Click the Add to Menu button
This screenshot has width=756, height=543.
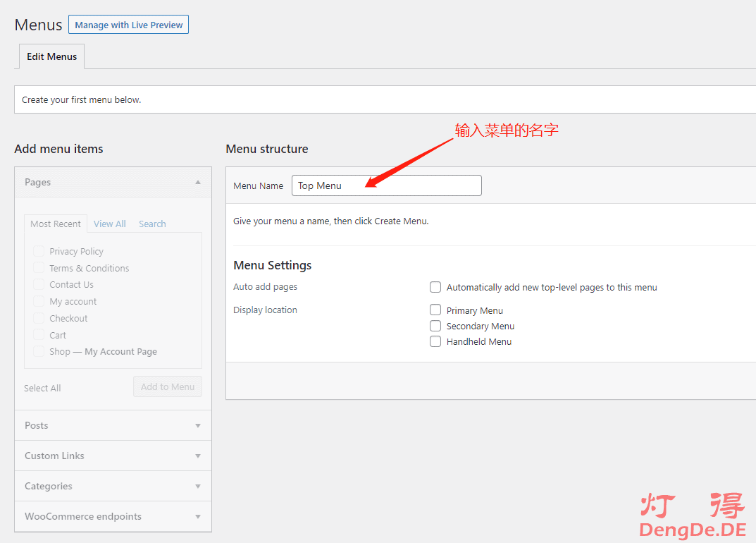click(x=168, y=386)
